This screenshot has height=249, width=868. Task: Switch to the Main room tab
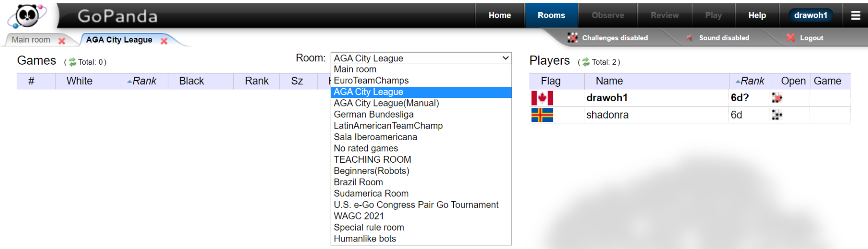click(31, 40)
